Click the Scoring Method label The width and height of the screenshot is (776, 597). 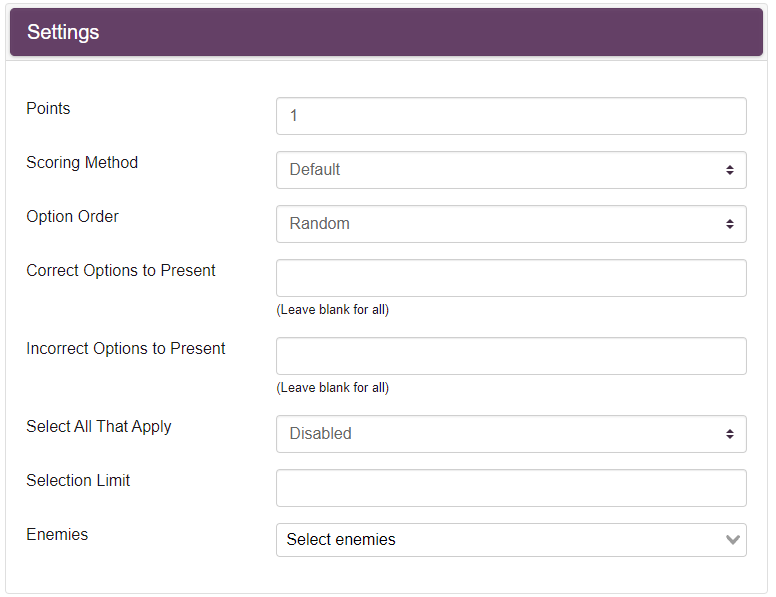pos(82,162)
